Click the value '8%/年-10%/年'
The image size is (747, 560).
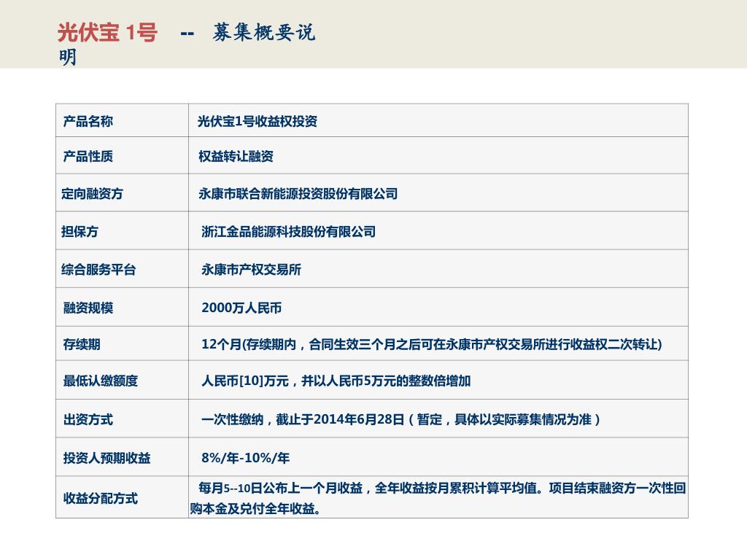click(245, 458)
